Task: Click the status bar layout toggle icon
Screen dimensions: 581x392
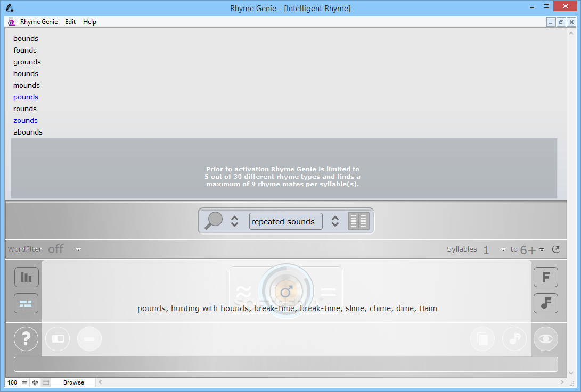Action: pyautogui.click(x=46, y=382)
